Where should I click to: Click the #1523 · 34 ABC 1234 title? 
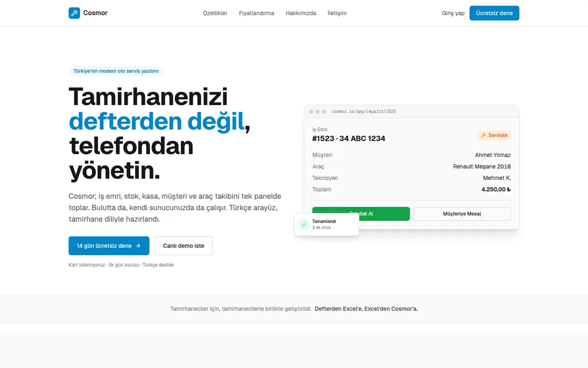click(x=349, y=138)
